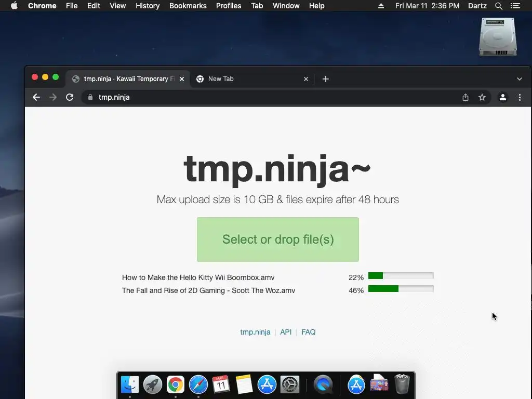The height and width of the screenshot is (399, 532).
Task: Close the tmp.ninja tab
Action: point(182,79)
